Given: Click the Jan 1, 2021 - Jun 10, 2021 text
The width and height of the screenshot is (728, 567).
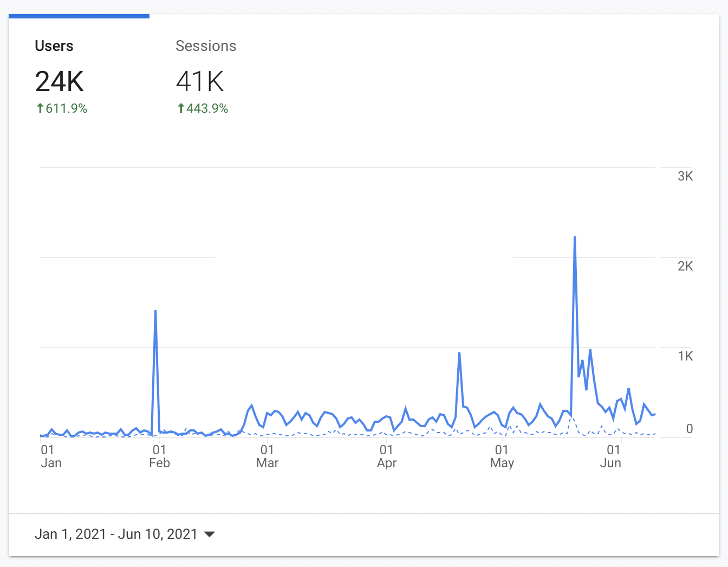Looking at the screenshot, I should (117, 534).
